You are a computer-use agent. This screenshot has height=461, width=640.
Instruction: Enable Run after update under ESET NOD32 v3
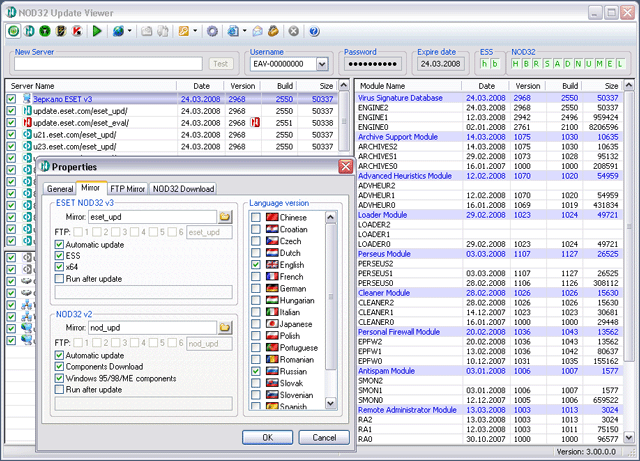pos(59,279)
